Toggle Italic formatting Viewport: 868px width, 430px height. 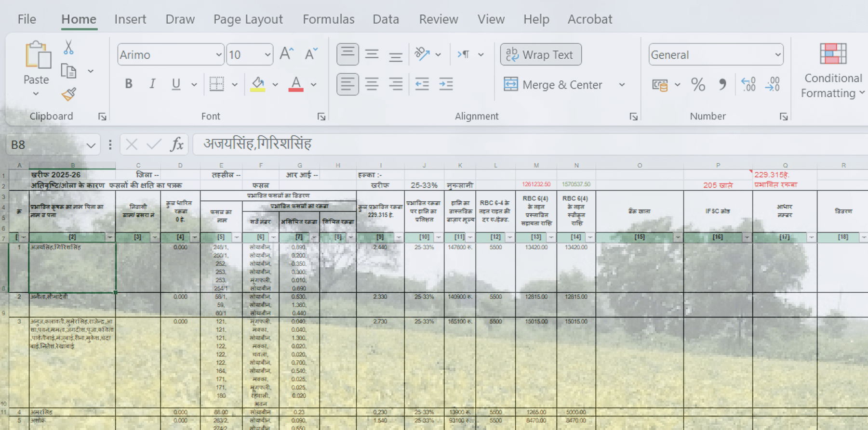pos(152,84)
